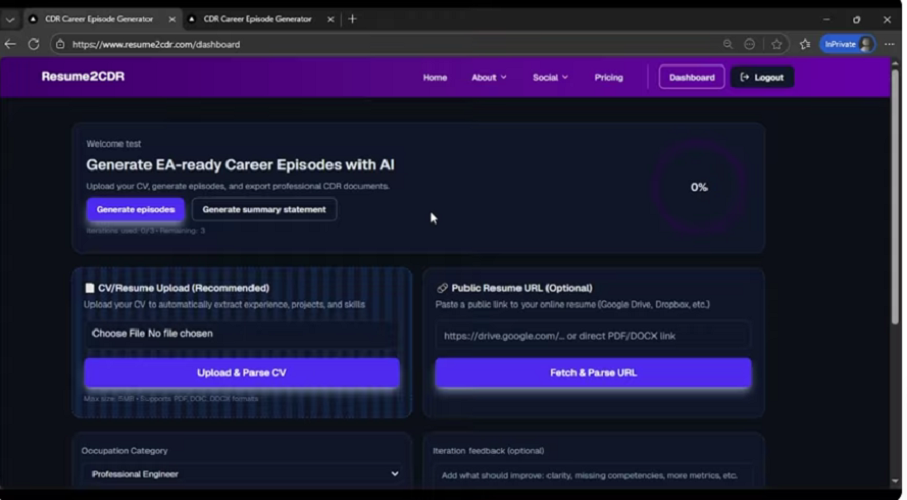
Task: Click the 'Generate EA-ready Career Episodes with AI' heading
Action: pyautogui.click(x=240, y=165)
